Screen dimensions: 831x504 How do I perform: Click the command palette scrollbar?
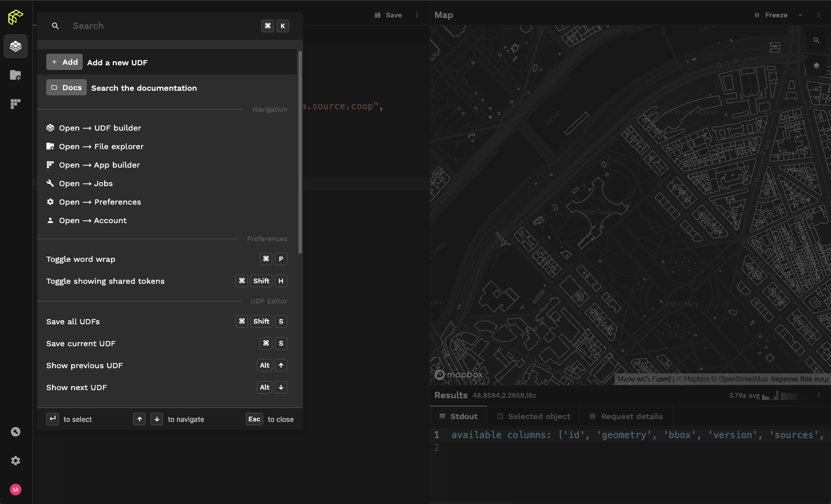300,152
